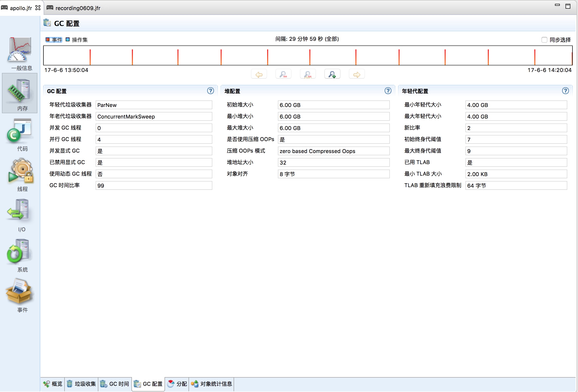Viewport: 578px width, 392px height.
Task: Click the first red event marker on timeline
Action: coord(90,57)
